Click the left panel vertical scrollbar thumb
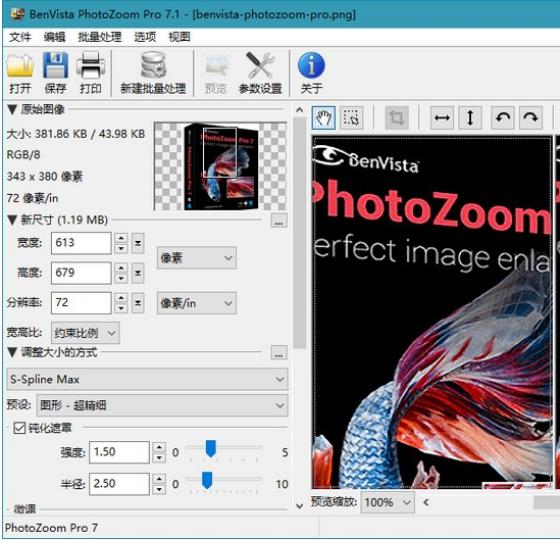 [300, 233]
